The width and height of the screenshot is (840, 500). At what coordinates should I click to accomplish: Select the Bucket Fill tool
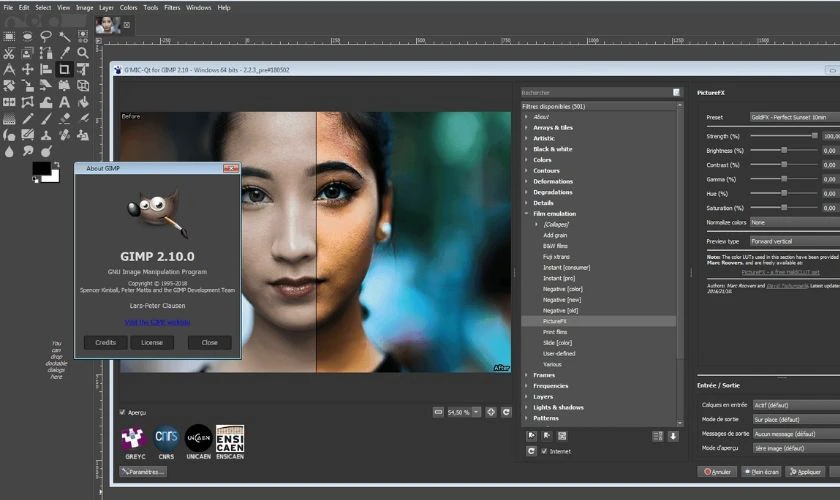[82, 102]
